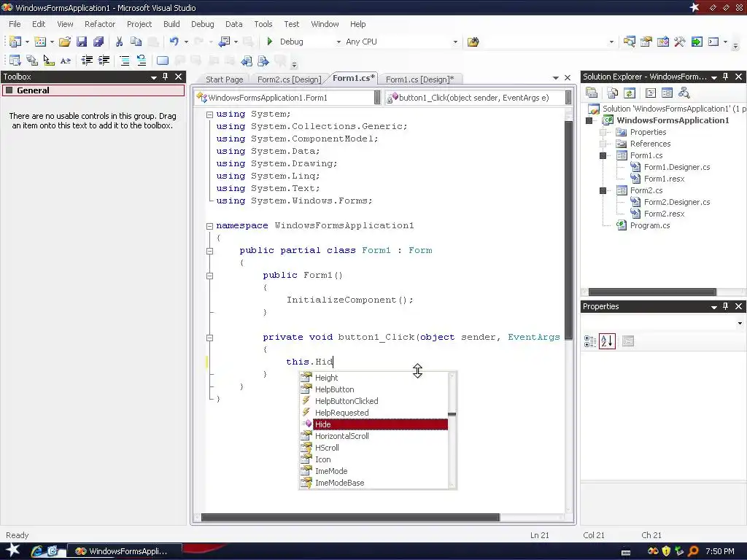
Task: Decrease line indent in text editor toolbar
Action: 87,61
